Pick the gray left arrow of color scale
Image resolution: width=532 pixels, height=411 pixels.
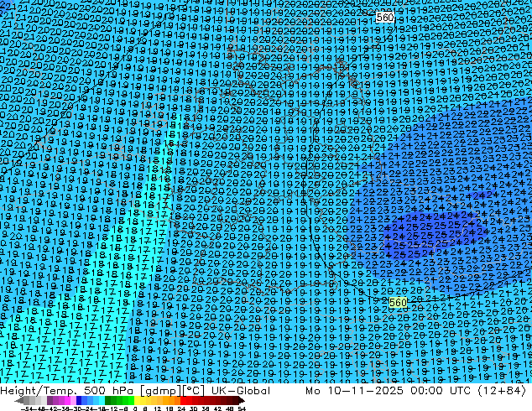point(19,400)
